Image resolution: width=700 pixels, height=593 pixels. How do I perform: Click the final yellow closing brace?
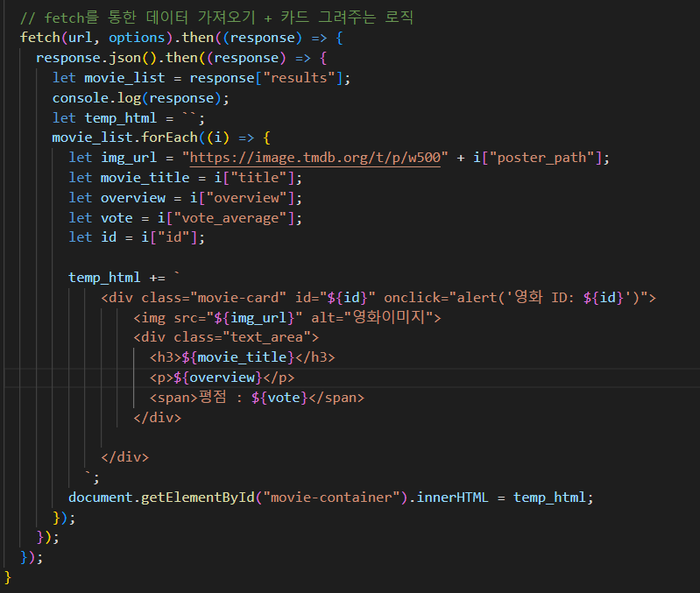[7, 577]
